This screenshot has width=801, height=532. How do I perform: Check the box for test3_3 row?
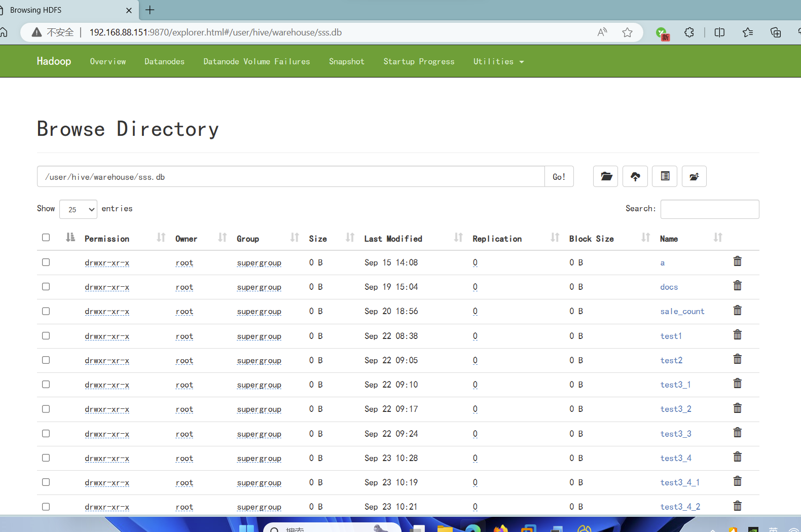[x=46, y=434]
